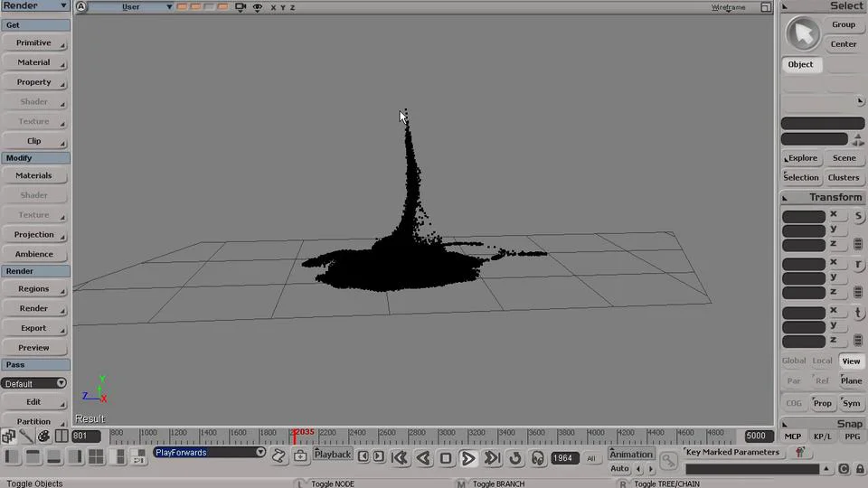868x488 pixels.
Task: Expand the Primitive menu
Action: coord(33,42)
